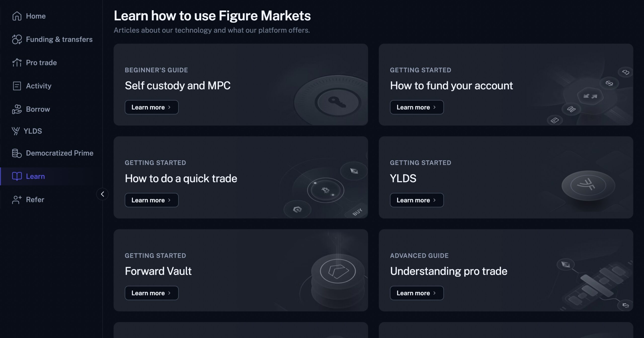Select the Refer person-plus icon
Screen dimensions: 644x338
17,199
